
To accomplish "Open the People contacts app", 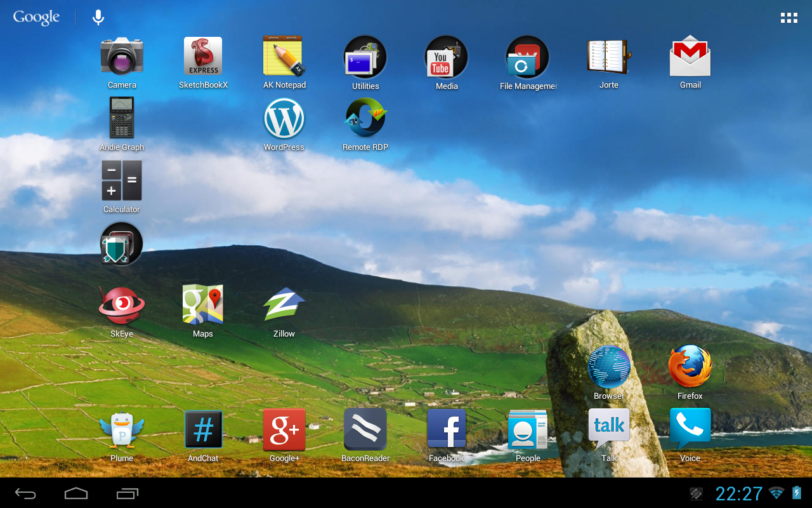I will [x=528, y=435].
